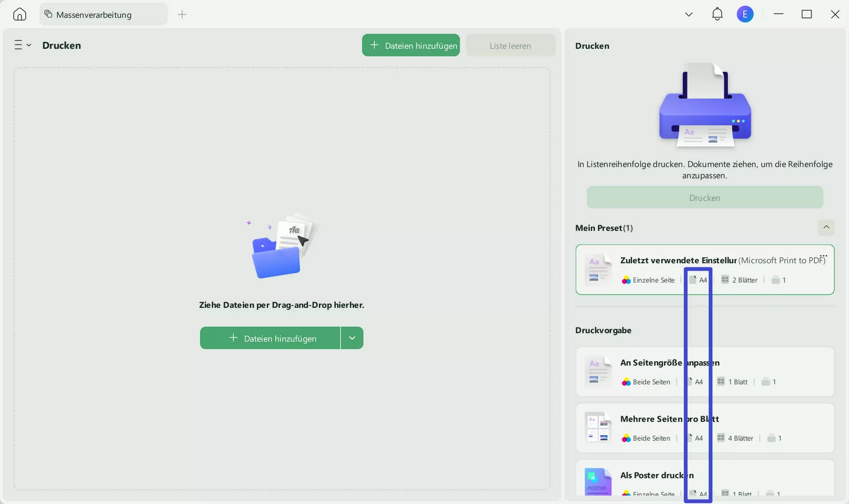Image resolution: width=849 pixels, height=504 pixels.
Task: Click thumbnail of An Seitengröße anpassen preset
Action: [x=598, y=372]
